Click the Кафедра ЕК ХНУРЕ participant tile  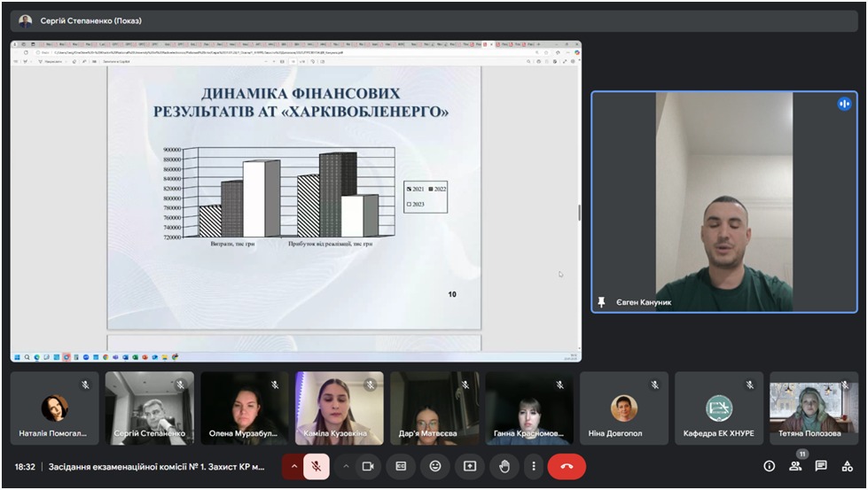[718, 408]
